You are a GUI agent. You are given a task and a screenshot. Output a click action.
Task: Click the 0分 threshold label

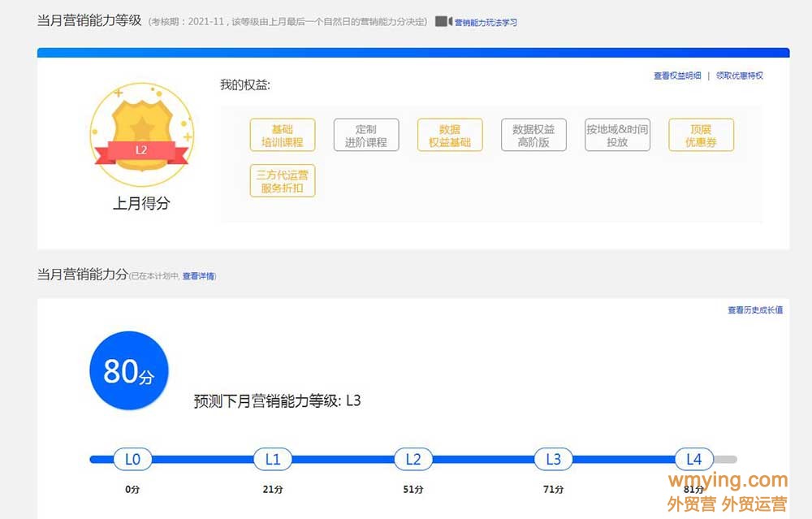click(x=132, y=489)
